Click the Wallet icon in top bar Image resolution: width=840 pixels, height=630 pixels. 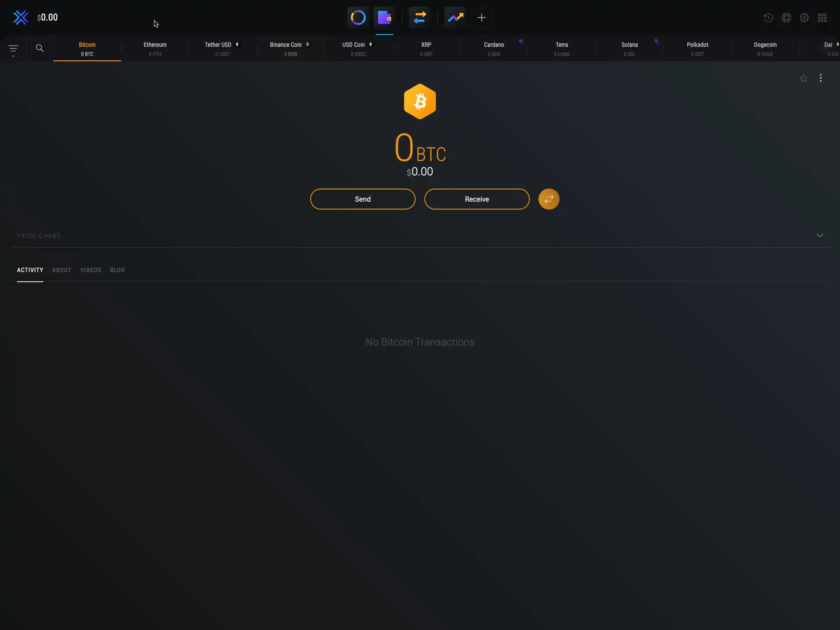384,17
